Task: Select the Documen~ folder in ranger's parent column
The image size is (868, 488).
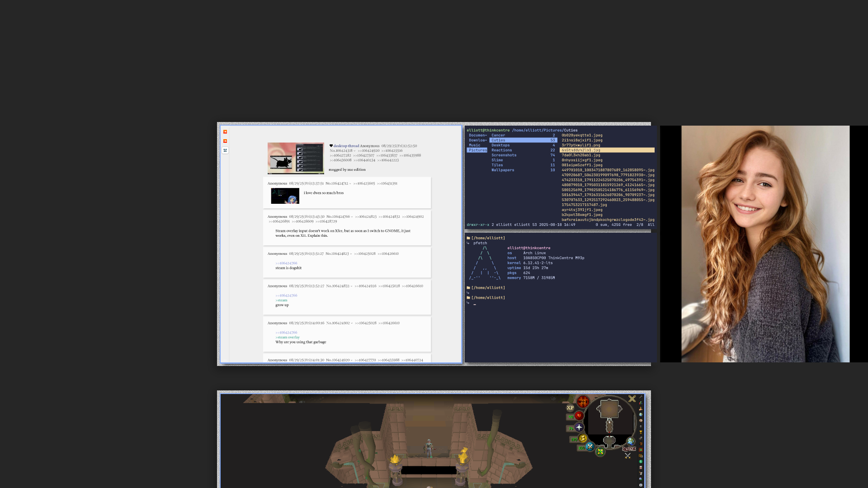Action: point(477,135)
